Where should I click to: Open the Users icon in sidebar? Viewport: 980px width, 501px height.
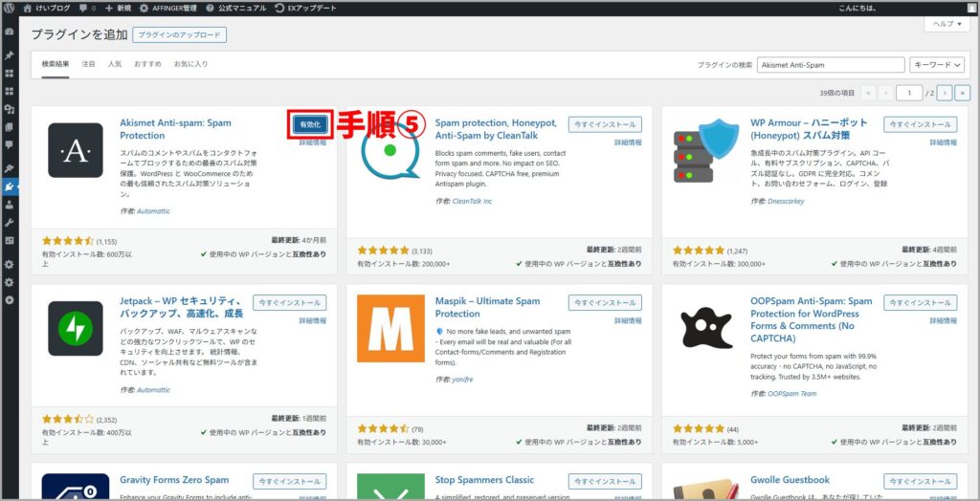[x=10, y=205]
